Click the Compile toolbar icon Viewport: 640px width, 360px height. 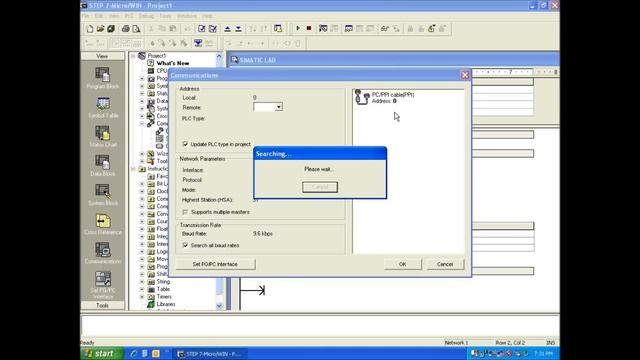[202, 29]
